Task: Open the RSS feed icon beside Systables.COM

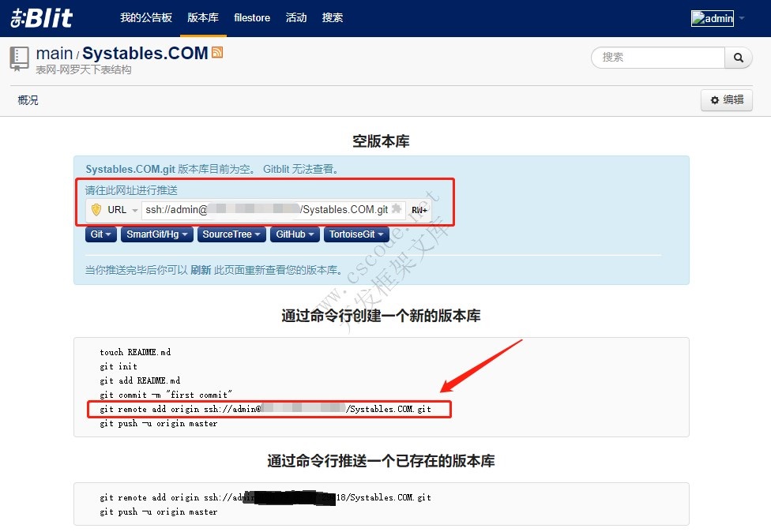Action: (x=216, y=52)
